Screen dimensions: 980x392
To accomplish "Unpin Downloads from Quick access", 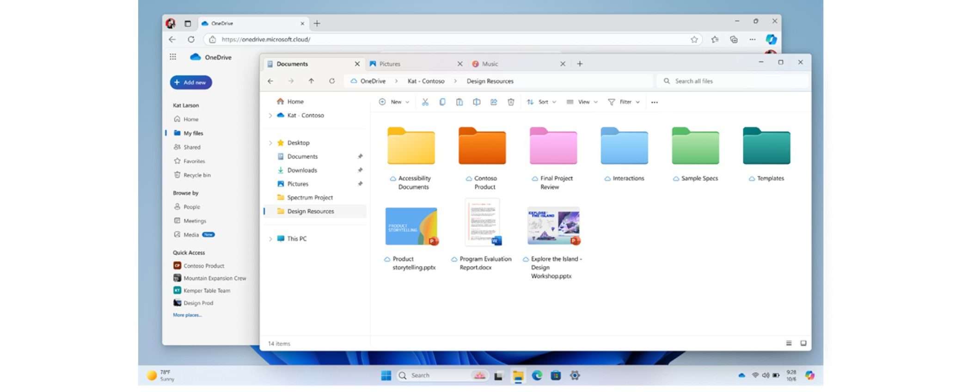I will pyautogui.click(x=360, y=170).
